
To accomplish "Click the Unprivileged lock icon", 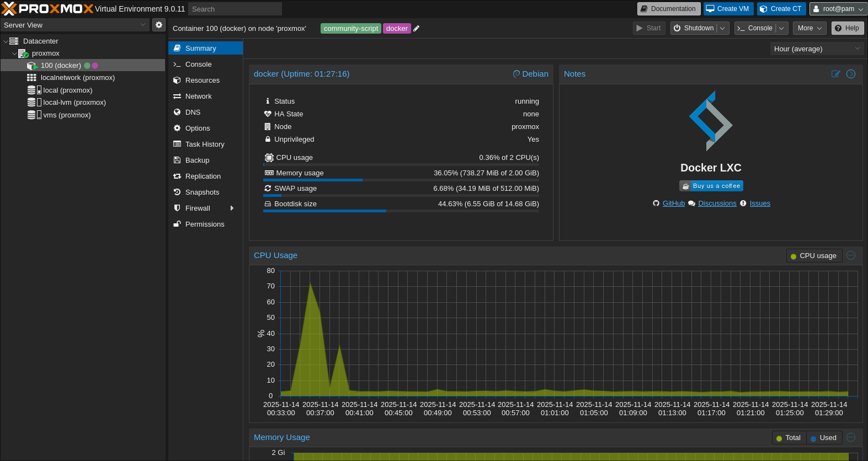I will tap(268, 140).
